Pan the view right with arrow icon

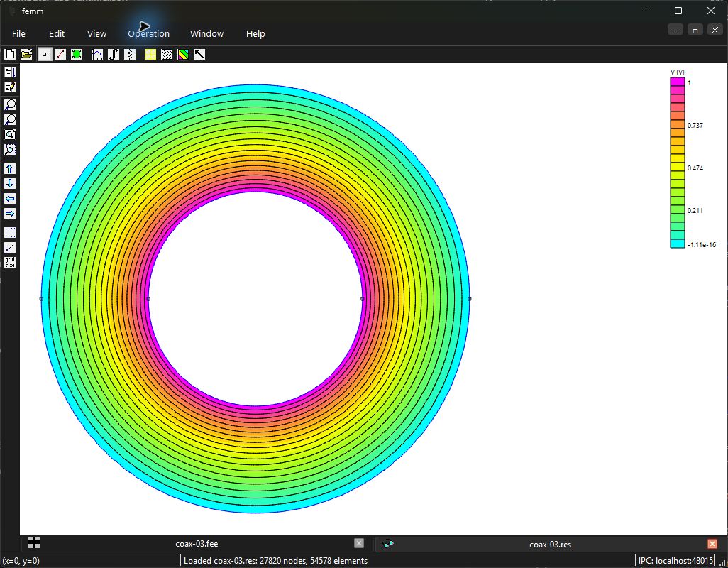[x=10, y=214]
